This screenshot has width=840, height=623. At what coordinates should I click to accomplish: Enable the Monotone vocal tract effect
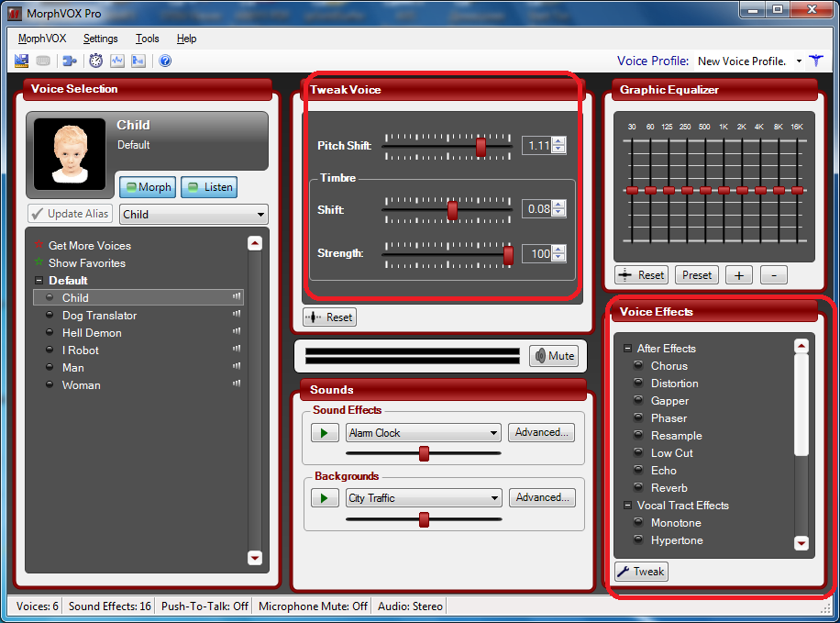tap(638, 522)
